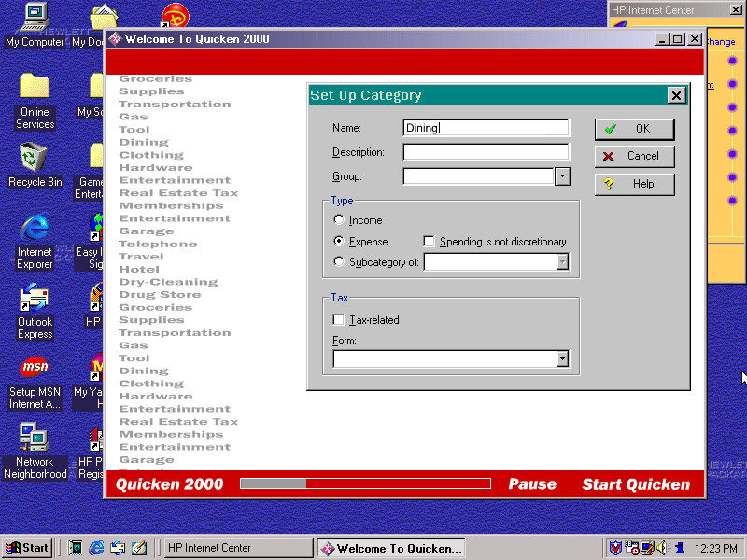Expand the Group dropdown list

[x=562, y=176]
